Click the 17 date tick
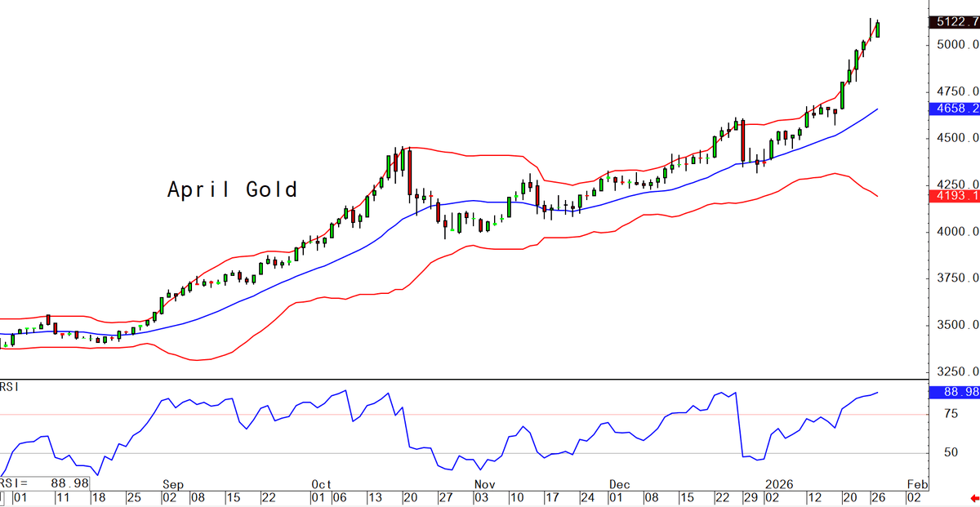Image resolution: width=980 pixels, height=507 pixels. pyautogui.click(x=551, y=496)
